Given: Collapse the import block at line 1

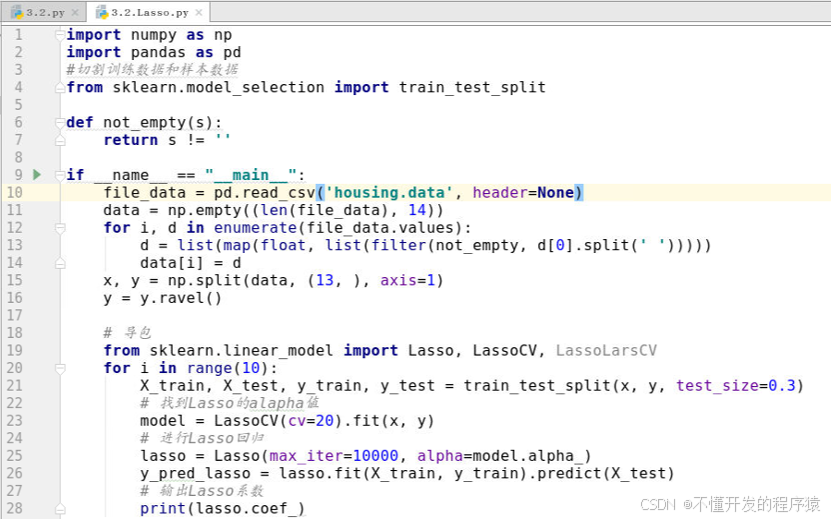Looking at the screenshot, I should click(60, 34).
